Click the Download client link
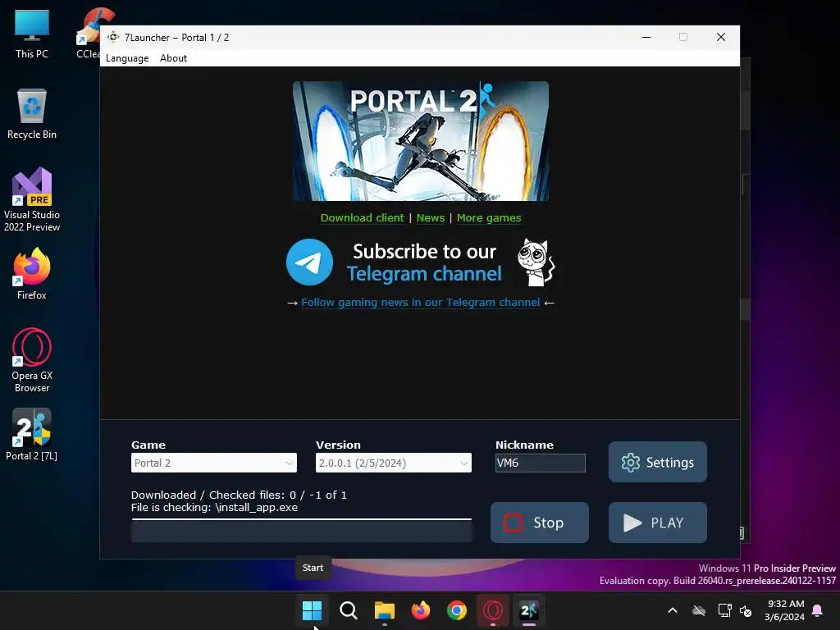The width and height of the screenshot is (840, 630). (x=362, y=217)
